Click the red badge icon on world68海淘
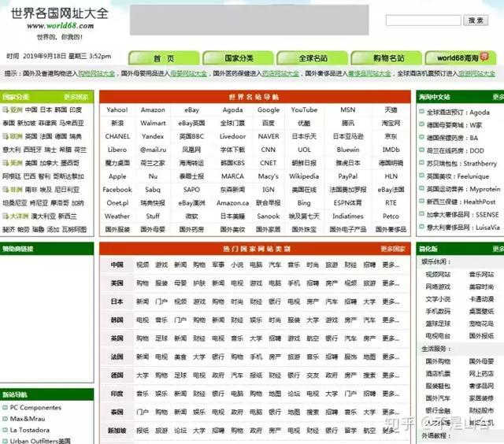This screenshot has width=504, height=444. click(x=484, y=57)
